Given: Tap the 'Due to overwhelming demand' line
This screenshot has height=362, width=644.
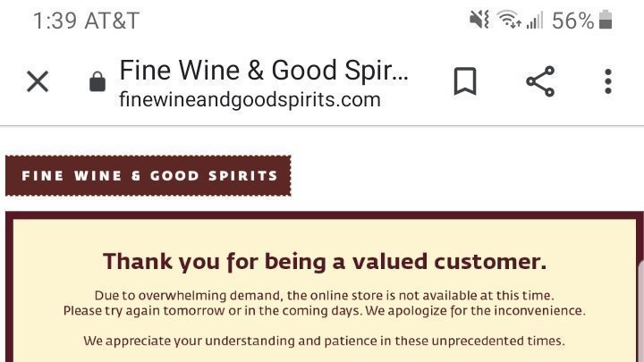Looking at the screenshot, I should pyautogui.click(x=324, y=295).
